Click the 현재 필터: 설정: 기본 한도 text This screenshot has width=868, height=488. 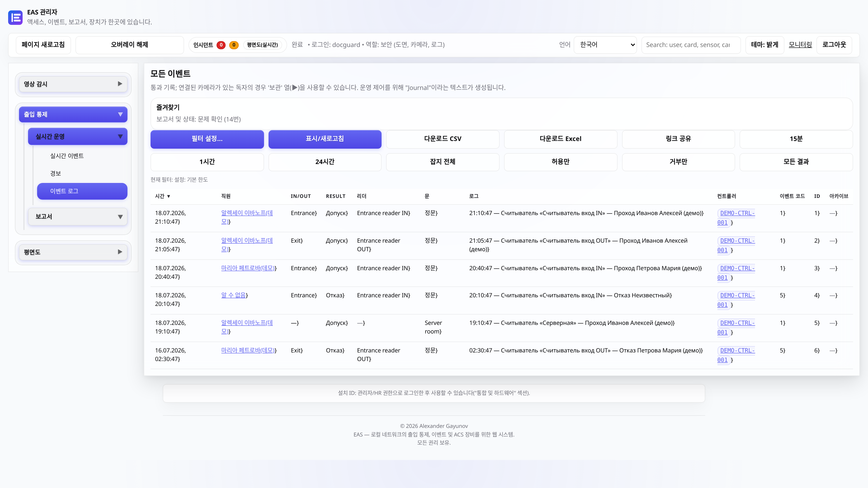coord(179,180)
